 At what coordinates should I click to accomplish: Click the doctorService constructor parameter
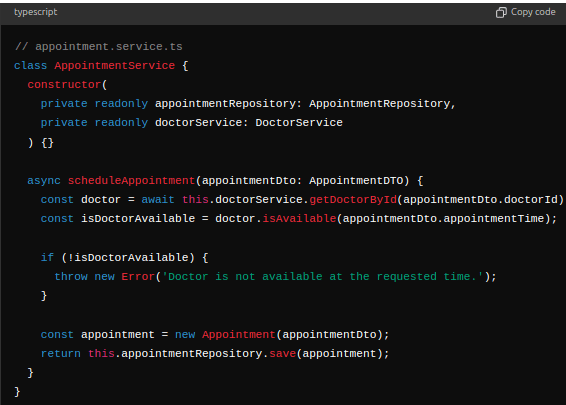coord(199,123)
